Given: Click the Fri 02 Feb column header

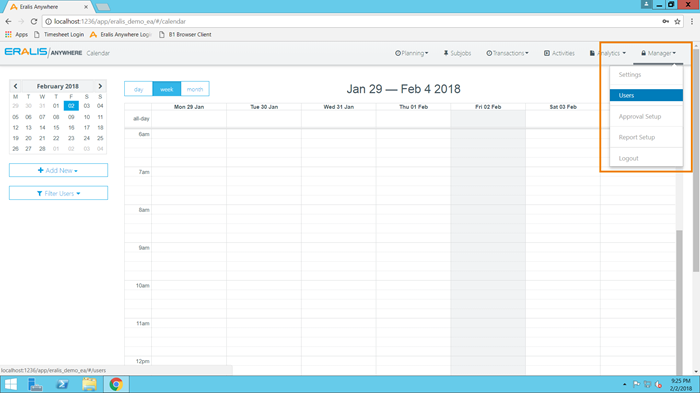Looking at the screenshot, I should click(488, 107).
